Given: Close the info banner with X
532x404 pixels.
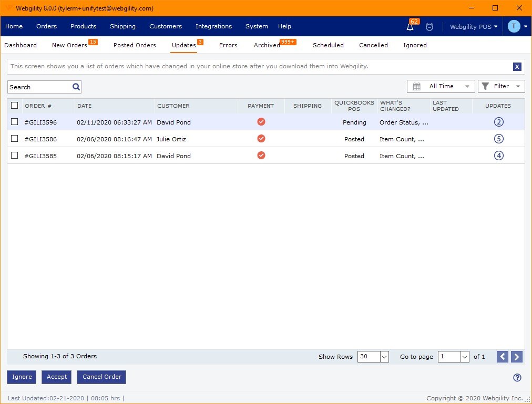Looking at the screenshot, I should [x=517, y=67].
